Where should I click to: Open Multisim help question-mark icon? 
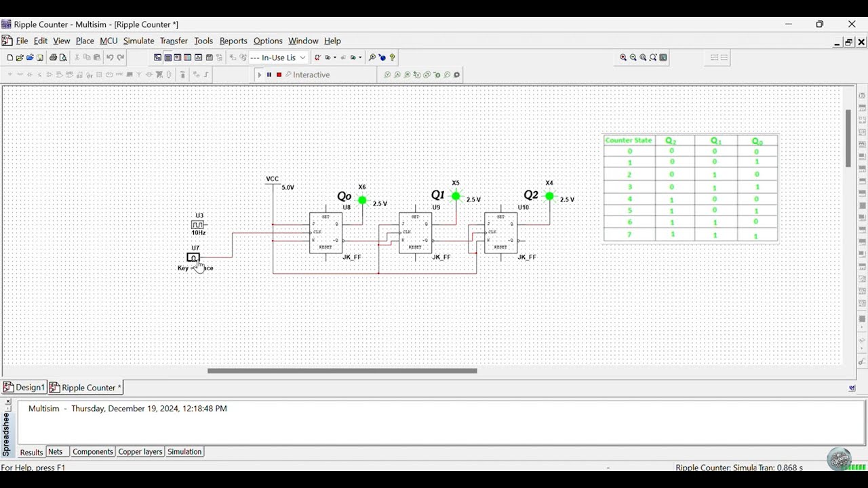(392, 58)
